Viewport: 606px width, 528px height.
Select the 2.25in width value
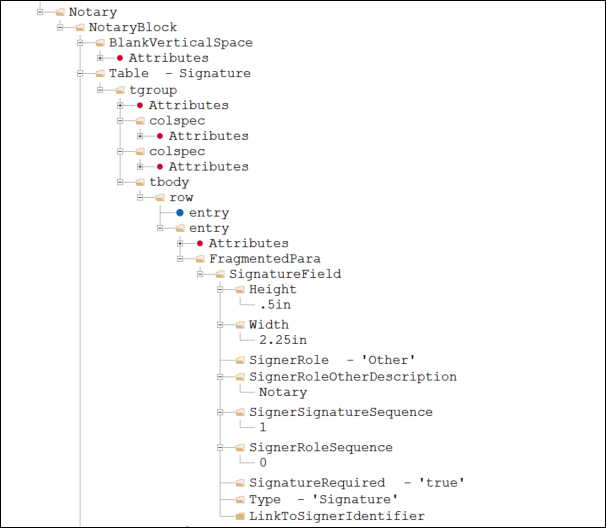(283, 340)
